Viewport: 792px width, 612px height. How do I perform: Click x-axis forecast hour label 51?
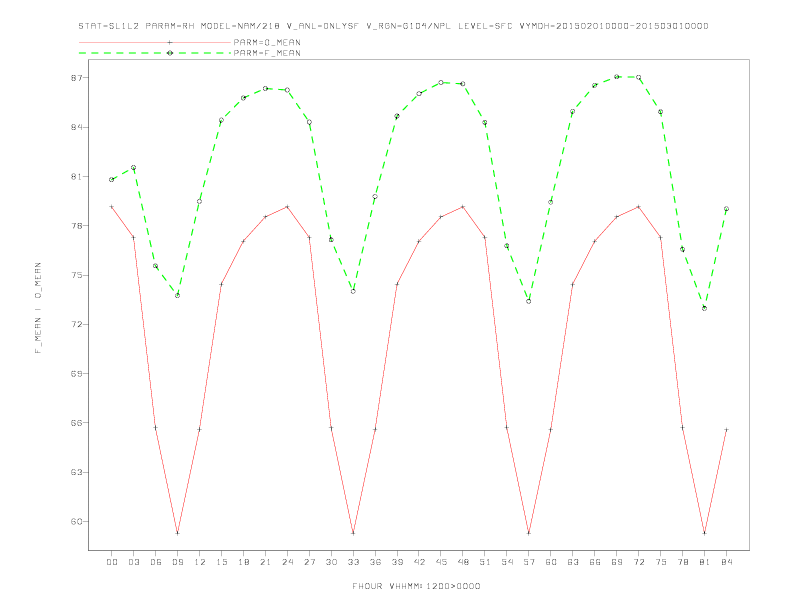(x=485, y=562)
